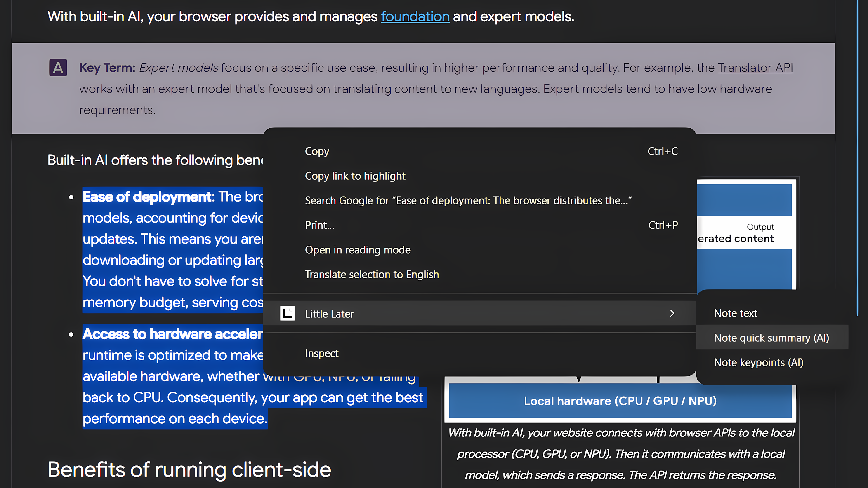Open the Print dialog entry

(x=319, y=225)
